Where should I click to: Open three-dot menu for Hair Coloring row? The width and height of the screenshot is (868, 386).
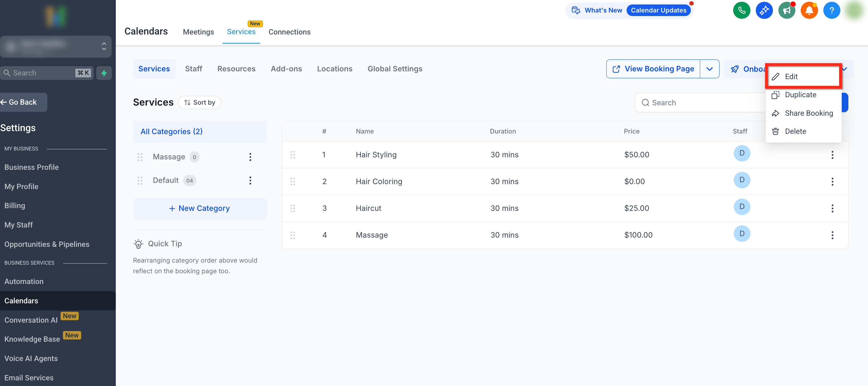click(x=832, y=182)
